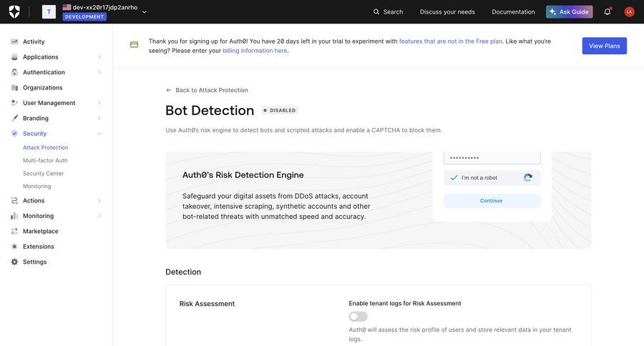Click the DISABLED status badge
This screenshot has height=346, width=644.
click(x=280, y=110)
